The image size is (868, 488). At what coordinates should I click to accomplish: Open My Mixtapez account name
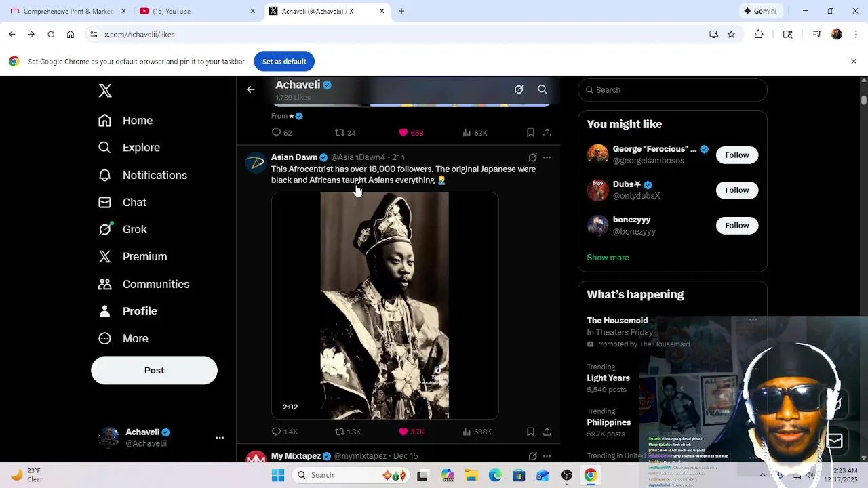(x=296, y=456)
